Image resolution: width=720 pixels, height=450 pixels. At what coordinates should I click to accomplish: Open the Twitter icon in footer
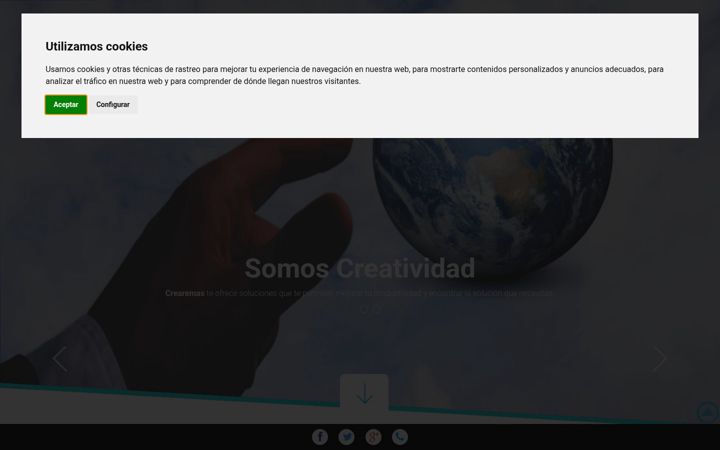click(347, 437)
